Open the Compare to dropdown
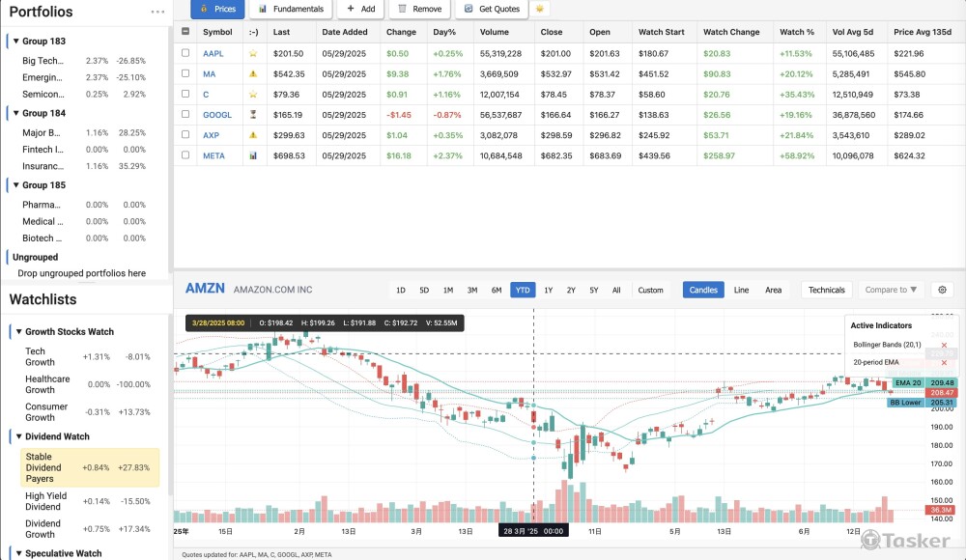This screenshot has height=560, width=966. (893, 290)
